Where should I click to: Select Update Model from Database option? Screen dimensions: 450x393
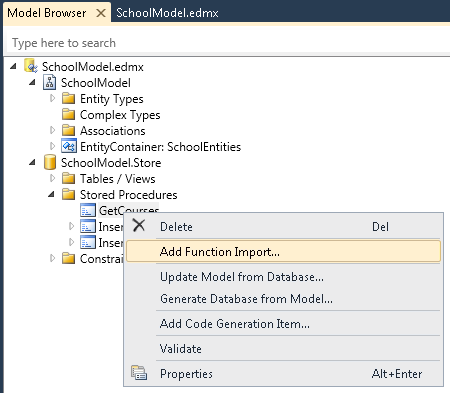(x=242, y=277)
